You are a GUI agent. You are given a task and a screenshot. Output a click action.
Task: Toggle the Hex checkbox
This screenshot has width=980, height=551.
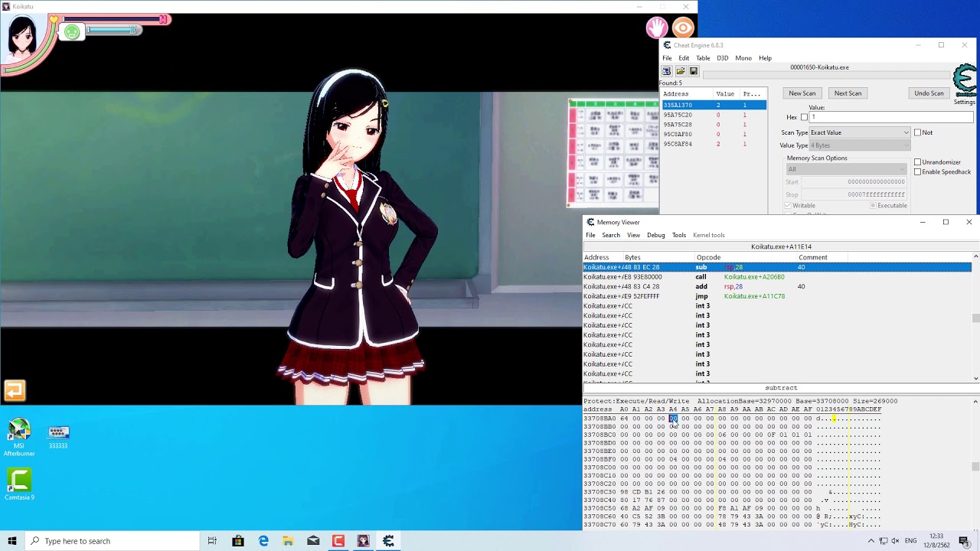click(x=804, y=117)
